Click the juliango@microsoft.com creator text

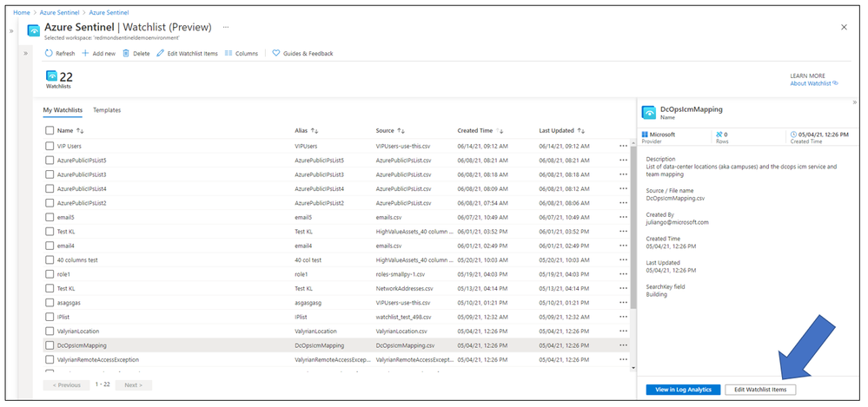tap(677, 222)
